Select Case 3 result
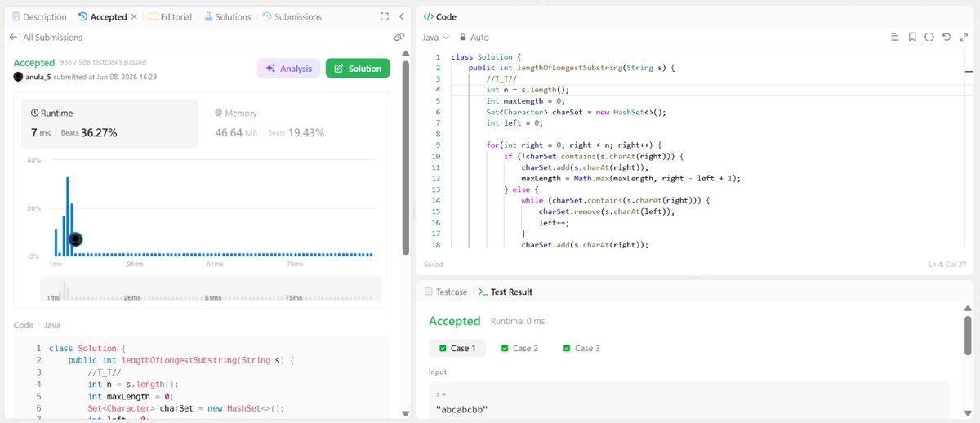This screenshot has width=980, height=423. click(x=581, y=348)
